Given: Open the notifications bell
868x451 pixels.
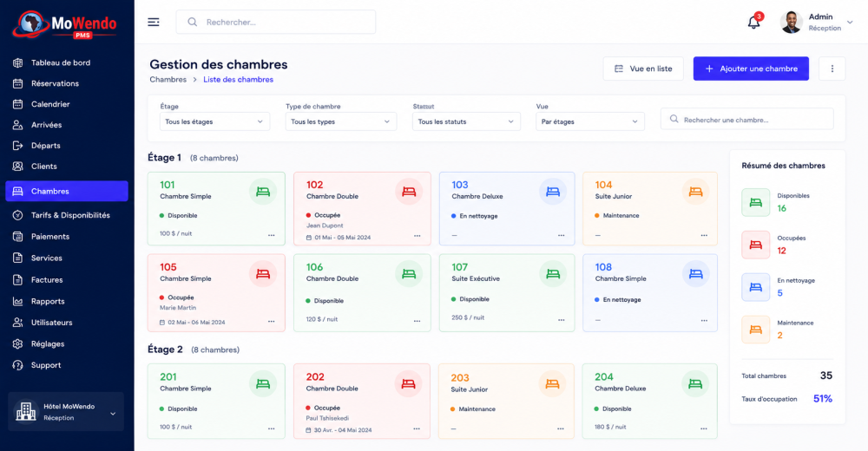Looking at the screenshot, I should [754, 23].
